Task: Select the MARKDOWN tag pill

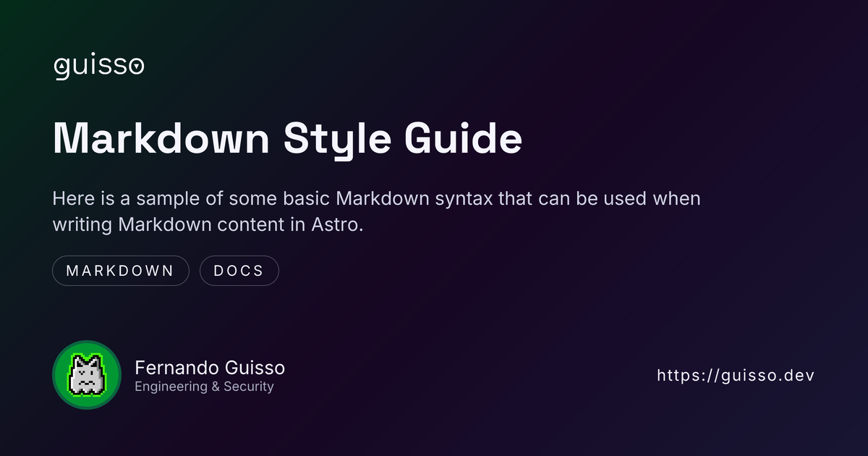Action: [x=121, y=271]
